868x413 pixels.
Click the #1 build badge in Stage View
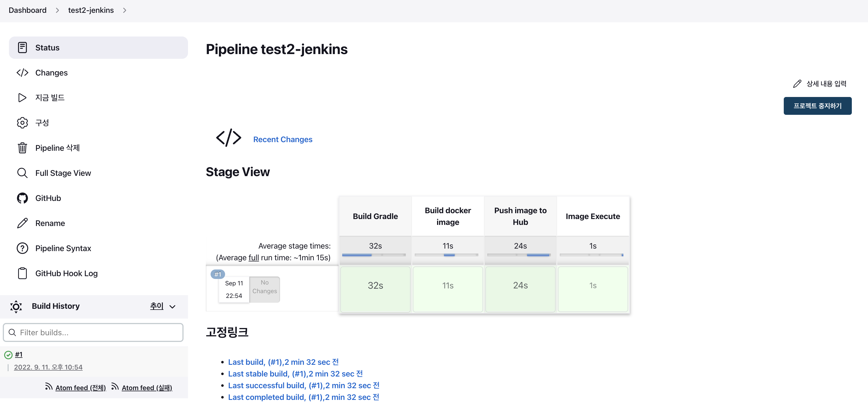click(x=218, y=274)
